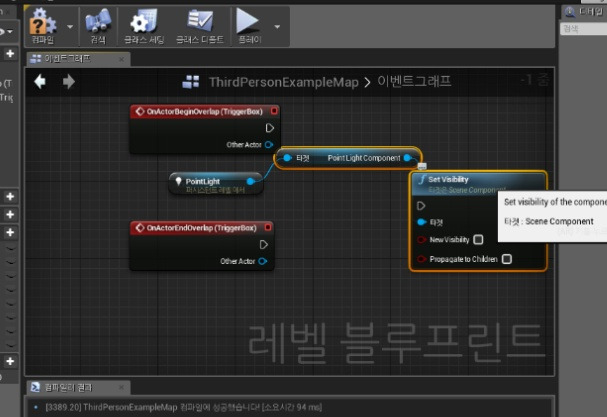This screenshot has height=417, width=607.
Task: Click the 이벤트그래프 breadcrumb text
Action: click(414, 81)
